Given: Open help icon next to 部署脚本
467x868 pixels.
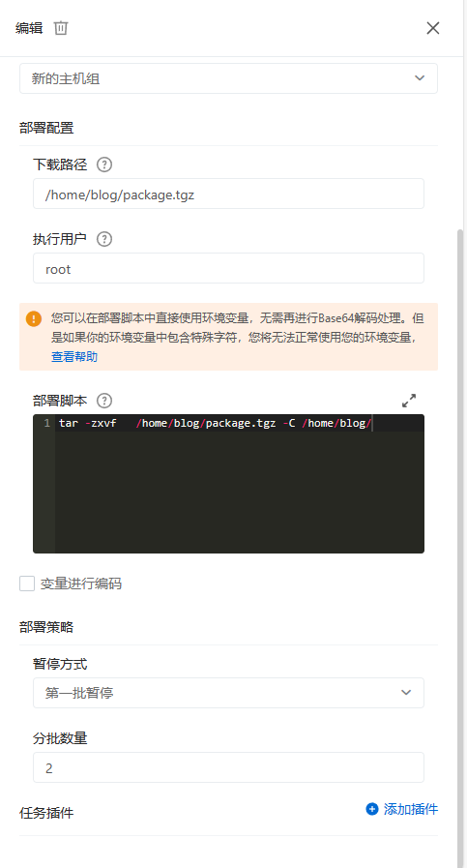Looking at the screenshot, I should (x=104, y=401).
